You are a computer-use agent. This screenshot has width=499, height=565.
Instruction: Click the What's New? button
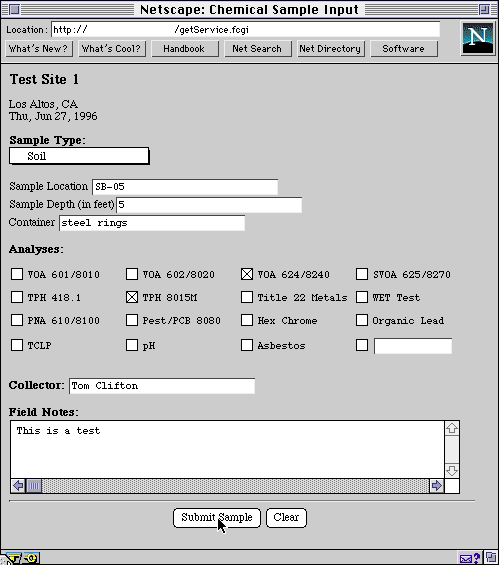pyautogui.click(x=39, y=49)
